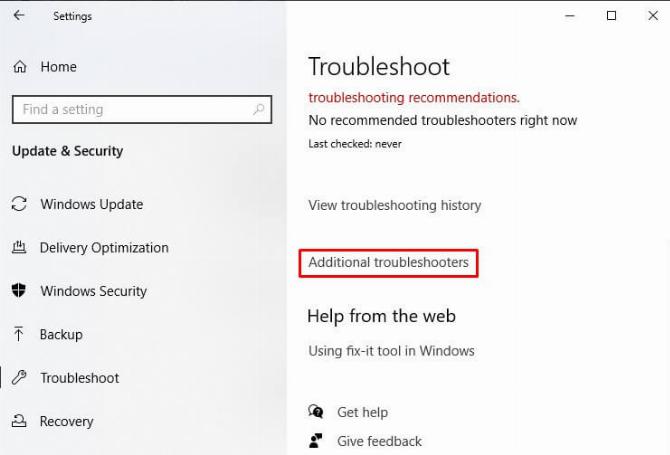The image size is (670, 455).
Task: Click the Get help chat icon
Action: point(316,411)
